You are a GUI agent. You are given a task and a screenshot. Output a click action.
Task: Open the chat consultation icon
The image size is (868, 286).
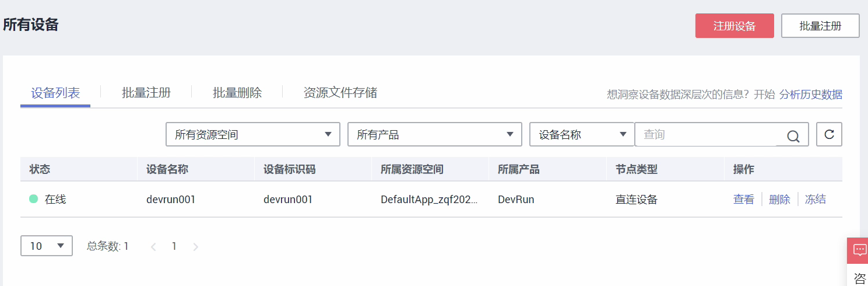[859, 250]
